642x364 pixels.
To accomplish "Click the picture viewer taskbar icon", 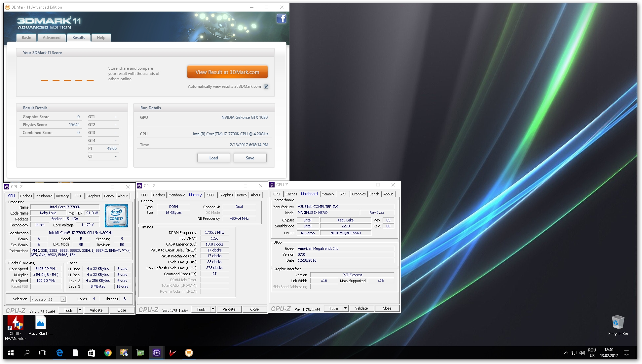I will coord(124,353).
